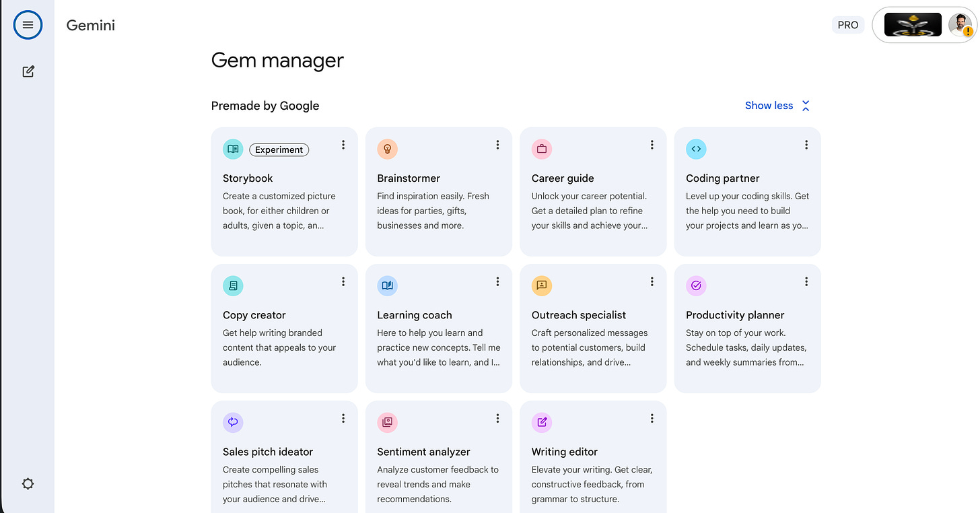Click the Storybook open-book icon
Viewport: 980px width, 513px height.
(233, 149)
